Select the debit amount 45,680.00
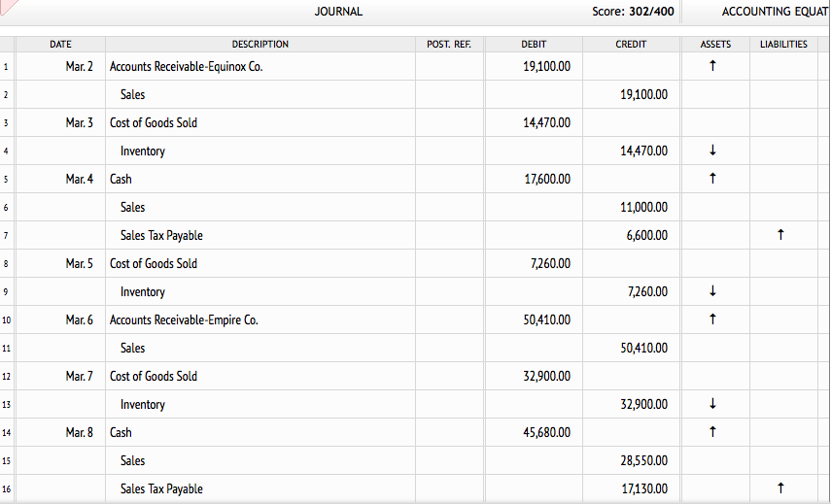Image resolution: width=831 pixels, height=504 pixels. [547, 432]
